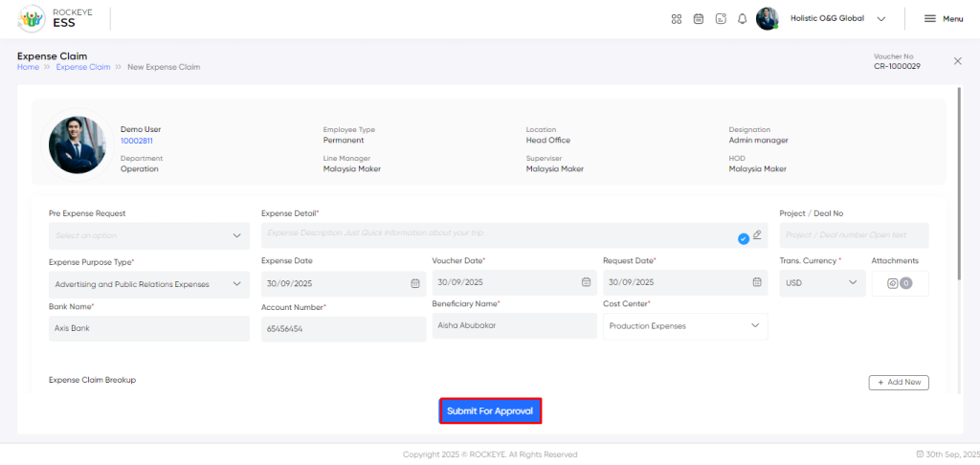980x465 pixels.
Task: Click the Project / Deal No input field
Action: click(854, 235)
